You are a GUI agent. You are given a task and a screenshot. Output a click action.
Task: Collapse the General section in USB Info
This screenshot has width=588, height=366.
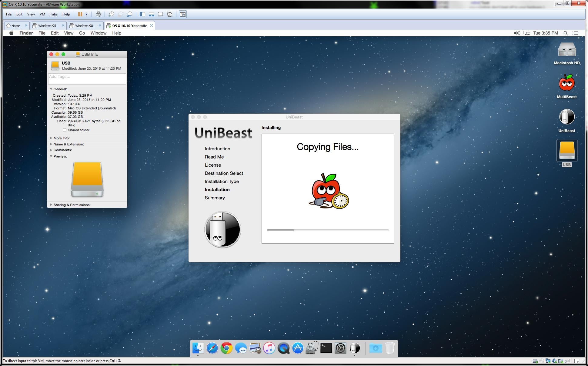51,89
